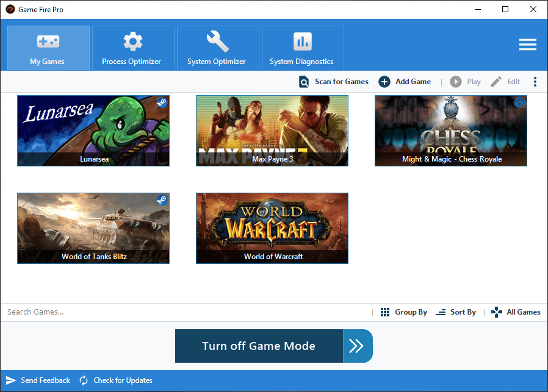This screenshot has height=392, width=548.
Task: Click the Edit text label
Action: coord(513,82)
